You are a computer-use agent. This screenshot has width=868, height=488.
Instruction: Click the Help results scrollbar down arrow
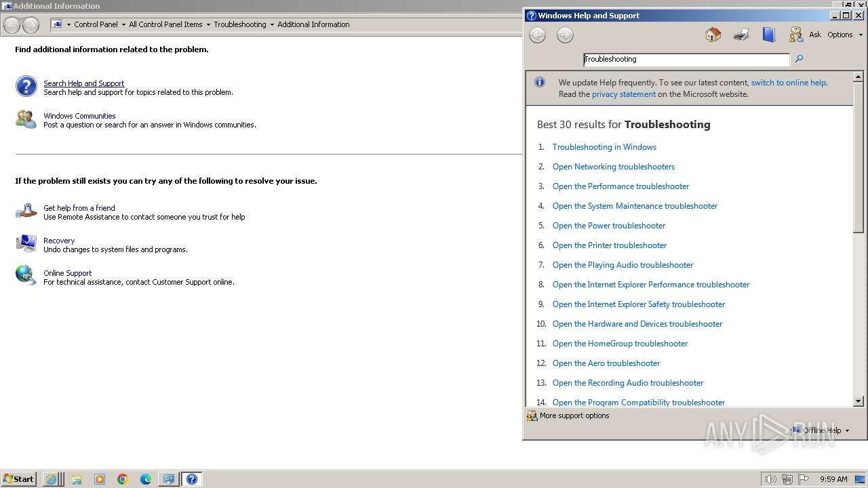tap(859, 401)
